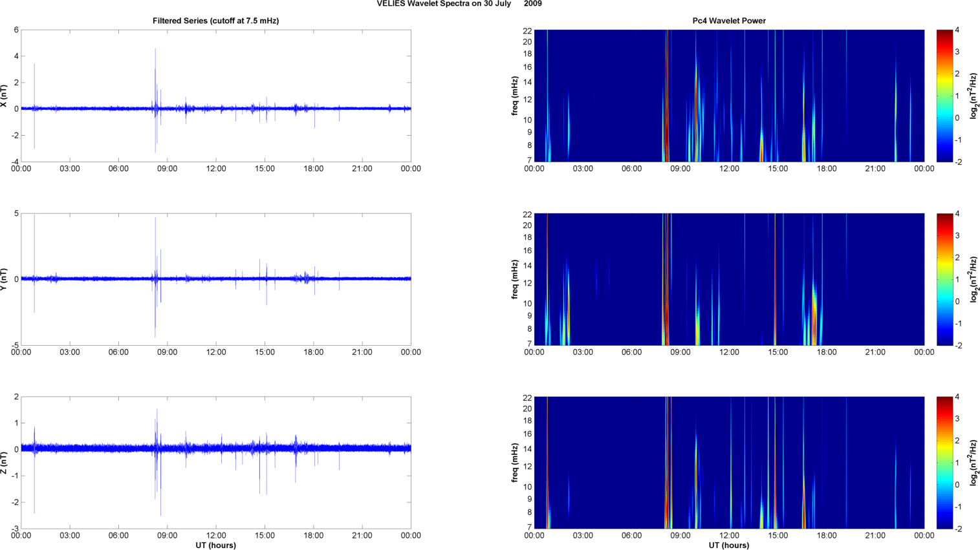Click the Pc4 Wavelet Power heading
This screenshot has width=980, height=550.
[728, 21]
